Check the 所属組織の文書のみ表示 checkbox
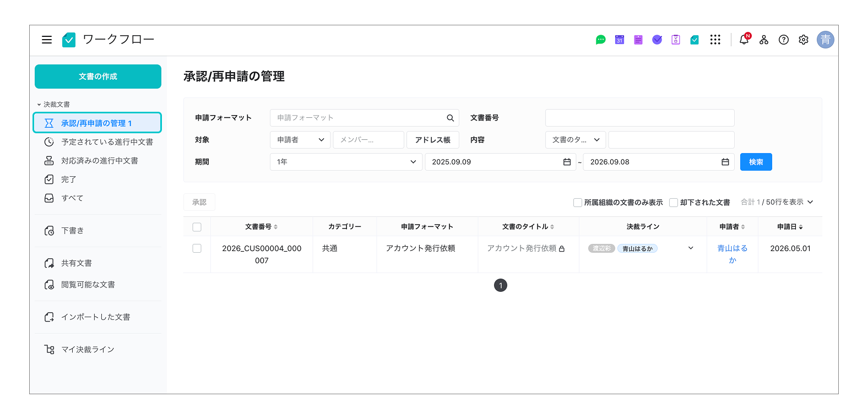 coord(578,203)
